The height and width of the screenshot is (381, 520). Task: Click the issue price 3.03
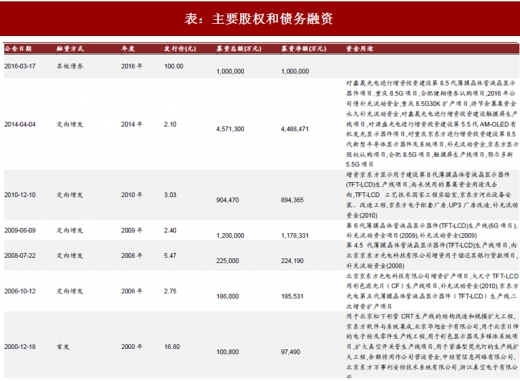pyautogui.click(x=170, y=195)
